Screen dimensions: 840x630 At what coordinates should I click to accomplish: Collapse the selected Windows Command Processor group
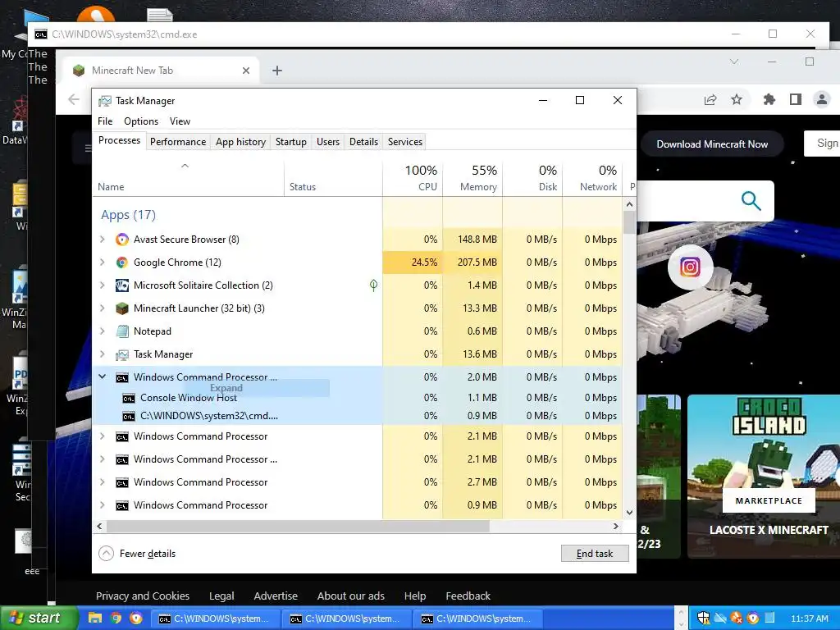coord(103,377)
